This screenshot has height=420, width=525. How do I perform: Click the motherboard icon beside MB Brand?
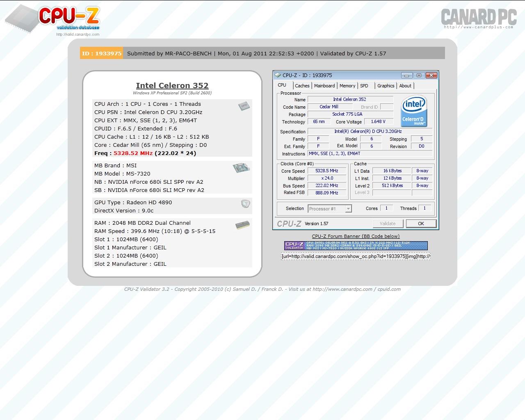(241, 167)
